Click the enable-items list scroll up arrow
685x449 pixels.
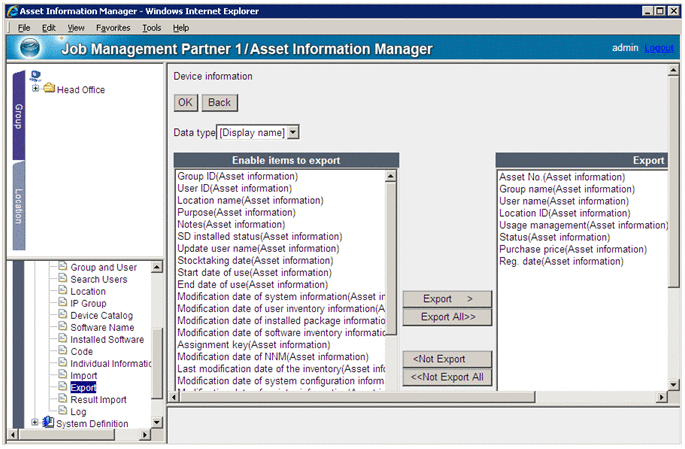[391, 176]
